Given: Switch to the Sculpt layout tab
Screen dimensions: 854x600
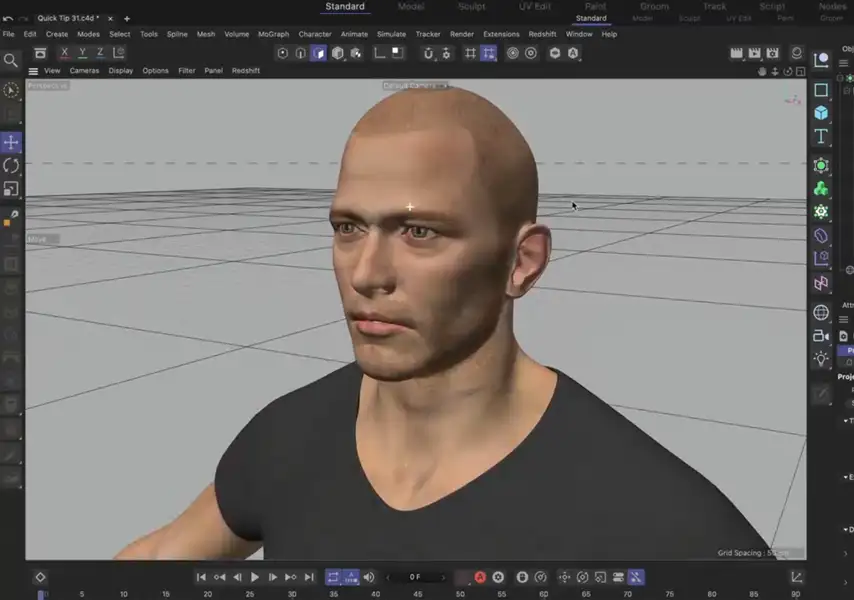Looking at the screenshot, I should tap(470, 6).
